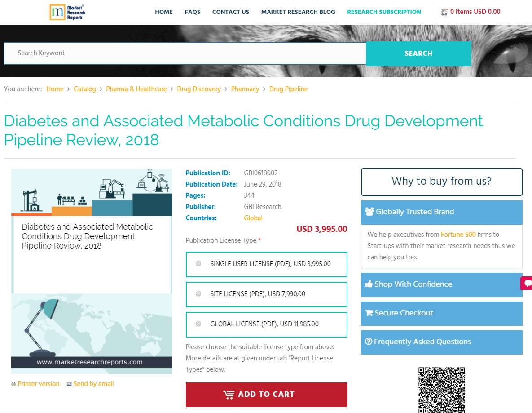Choose the Site License option
Image resolution: width=532 pixels, height=413 pixels.
(198, 293)
